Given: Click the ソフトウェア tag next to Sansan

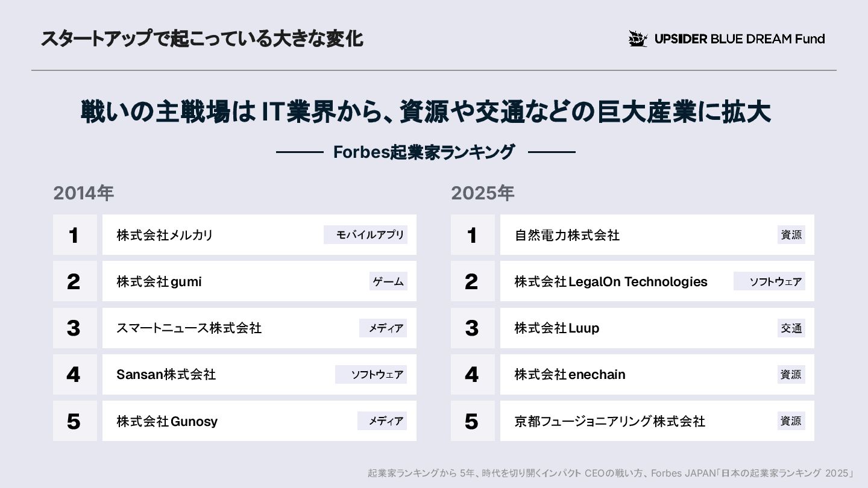Looking at the screenshot, I should tap(371, 375).
